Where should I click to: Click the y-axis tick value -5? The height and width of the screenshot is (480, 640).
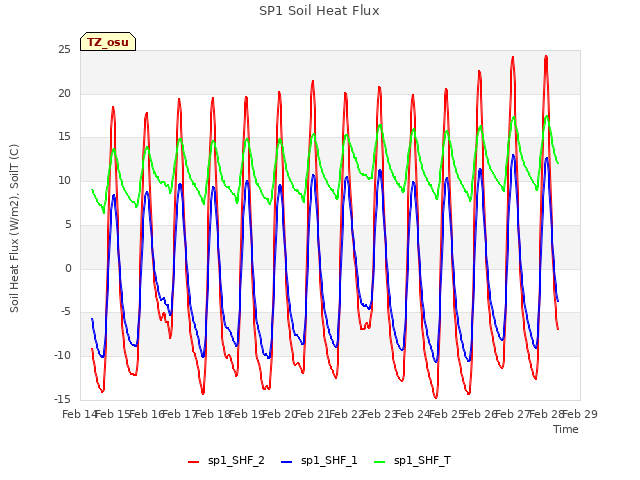66,312
